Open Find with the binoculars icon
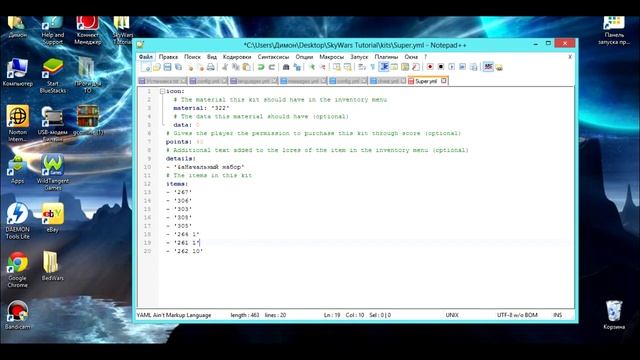640x360 pixels. (x=286, y=67)
